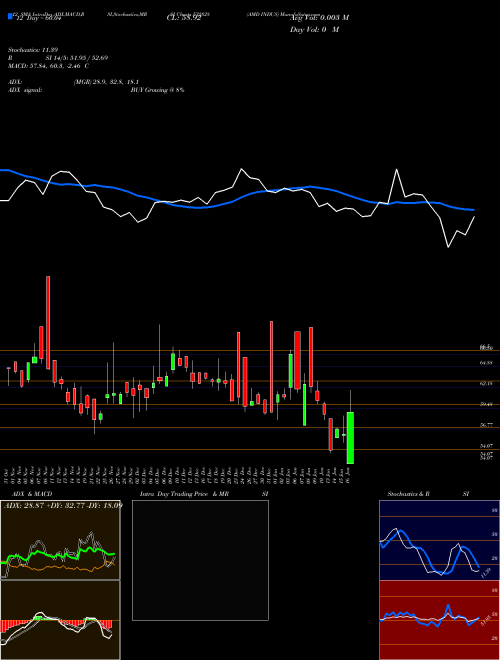Image resolution: width=500 pixels, height=660 pixels.
Task: Click the blue Stochastics chart panel
Action: 439,540
